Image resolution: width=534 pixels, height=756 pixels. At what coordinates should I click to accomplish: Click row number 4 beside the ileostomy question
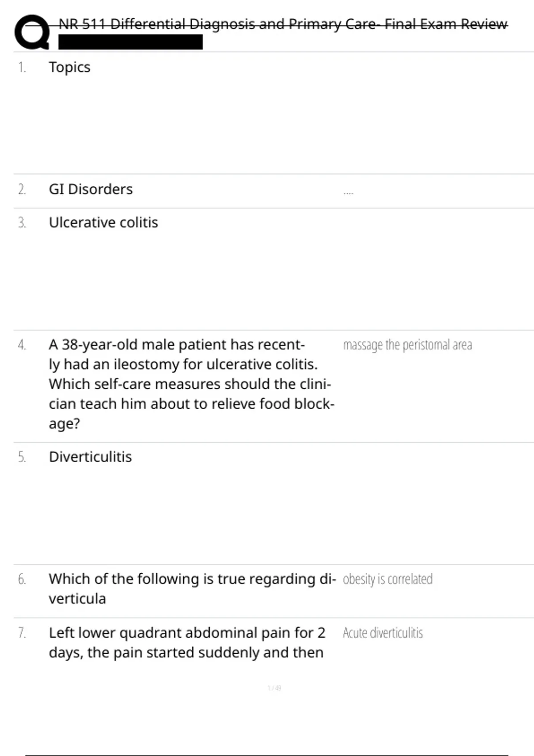(22, 345)
